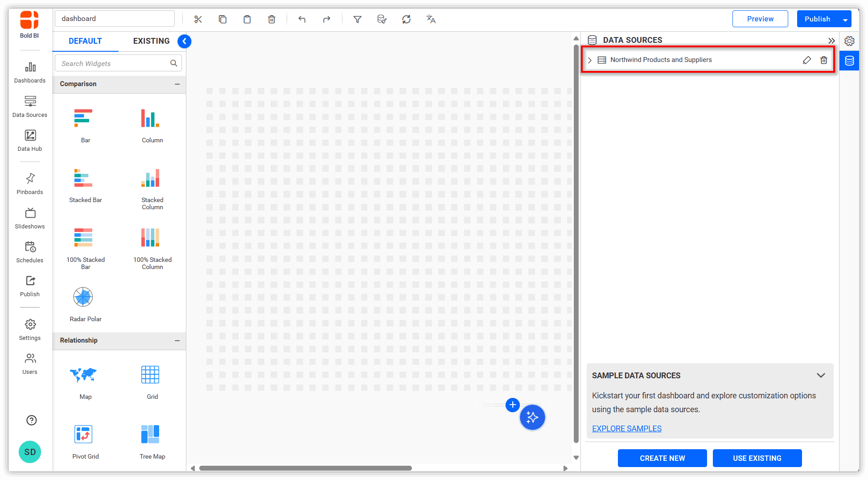The width and height of the screenshot is (868, 480).
Task: Open Data Hub from the sidebar
Action: (30, 140)
